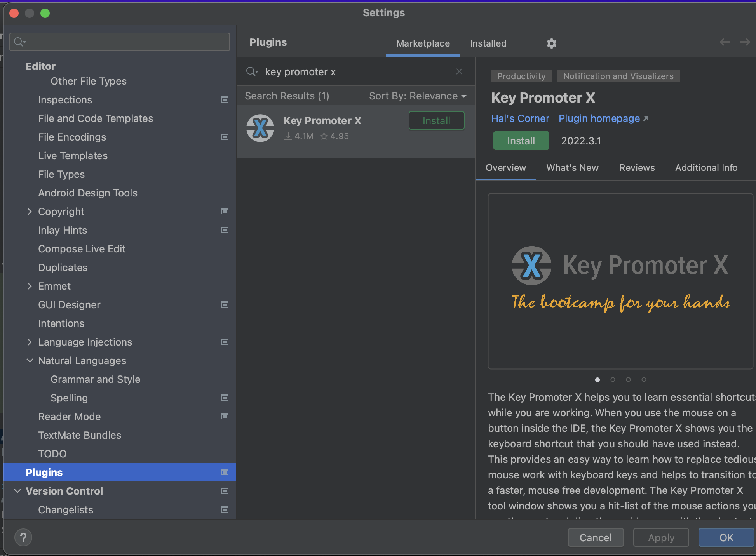The height and width of the screenshot is (556, 756).
Task: Expand the Copyright tree node
Action: click(x=30, y=212)
